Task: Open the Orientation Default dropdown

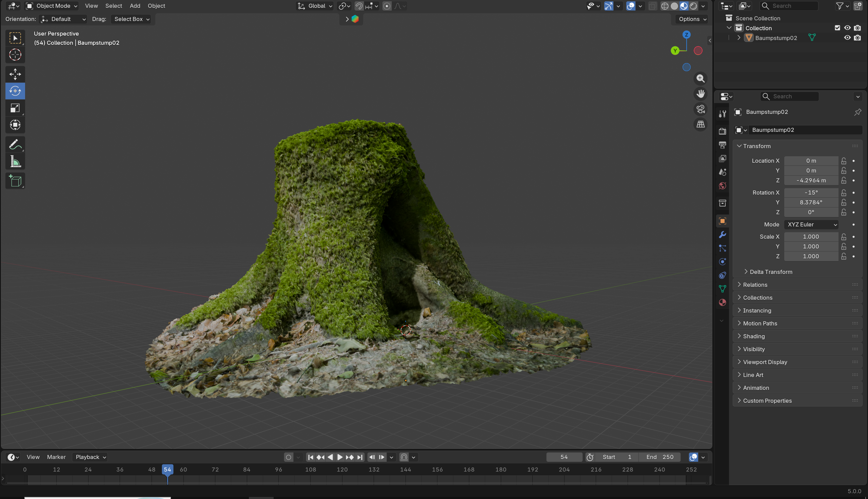Action: (63, 19)
